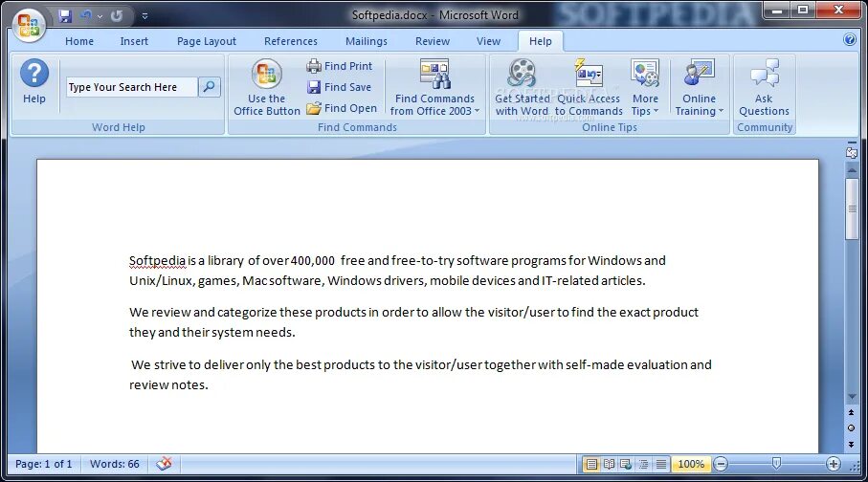
Task: Click proofing errors status icon
Action: [164, 464]
